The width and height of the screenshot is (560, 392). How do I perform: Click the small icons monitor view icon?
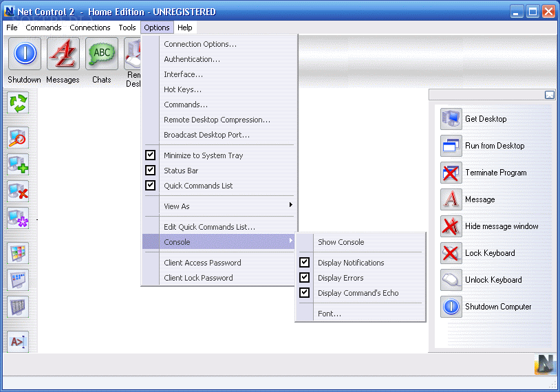pyautogui.click(x=18, y=279)
